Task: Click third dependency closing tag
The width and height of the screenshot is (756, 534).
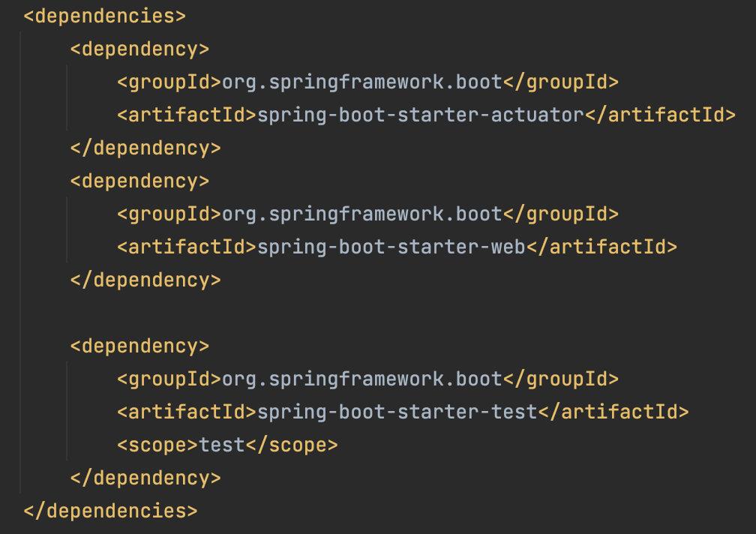Action: tap(145, 478)
